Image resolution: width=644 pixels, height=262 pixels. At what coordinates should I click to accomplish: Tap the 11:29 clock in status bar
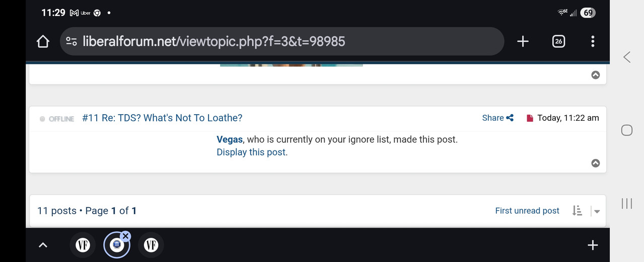[x=53, y=13]
